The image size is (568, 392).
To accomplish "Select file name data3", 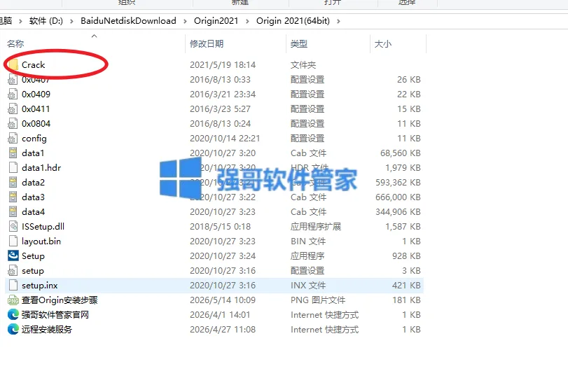I will [x=33, y=197].
